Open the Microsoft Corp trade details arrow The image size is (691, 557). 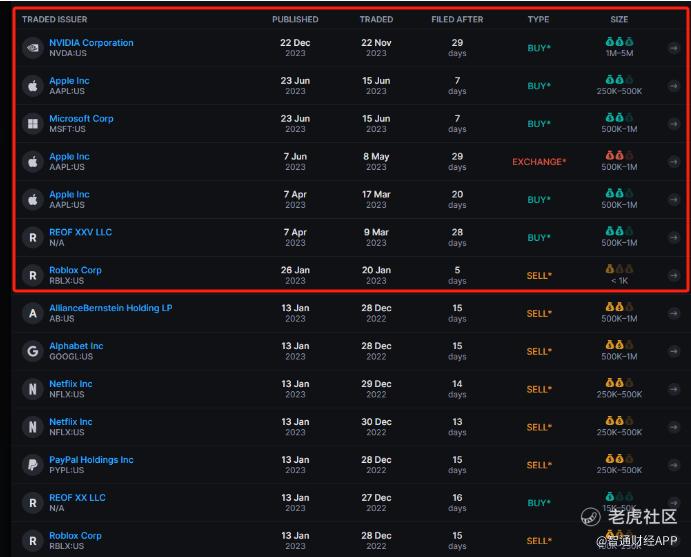(x=673, y=123)
